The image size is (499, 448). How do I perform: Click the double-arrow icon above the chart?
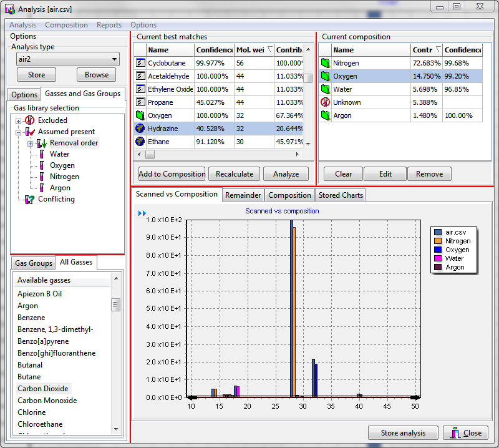tap(142, 213)
